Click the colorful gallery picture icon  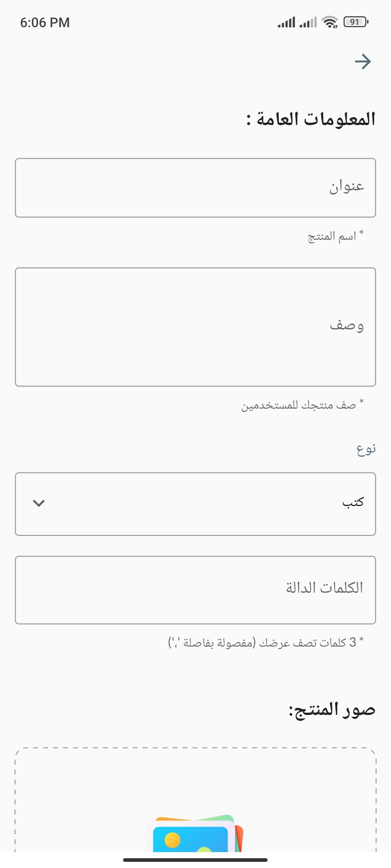tap(195, 834)
